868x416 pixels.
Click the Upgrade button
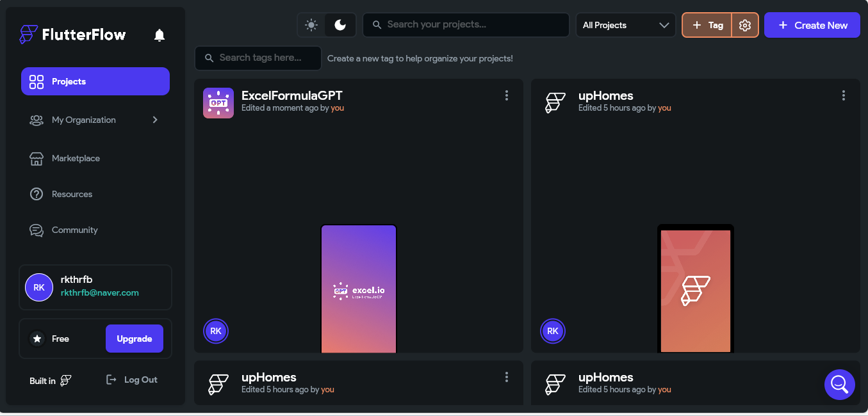135,339
